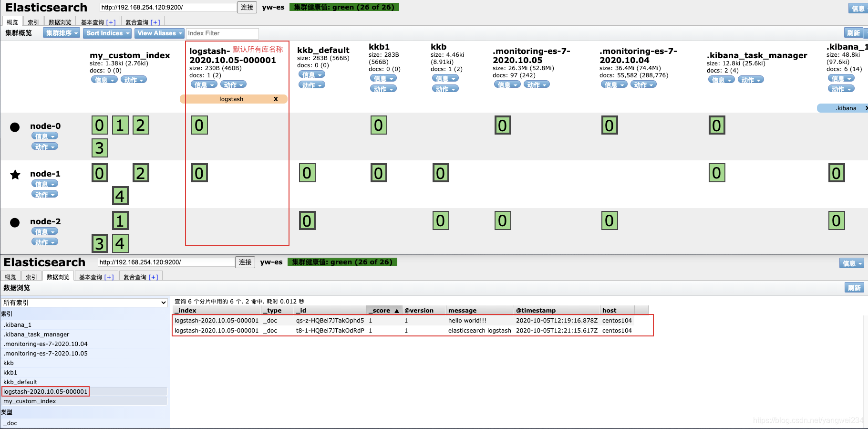Open 信息 dropdown for kkb_default

312,74
